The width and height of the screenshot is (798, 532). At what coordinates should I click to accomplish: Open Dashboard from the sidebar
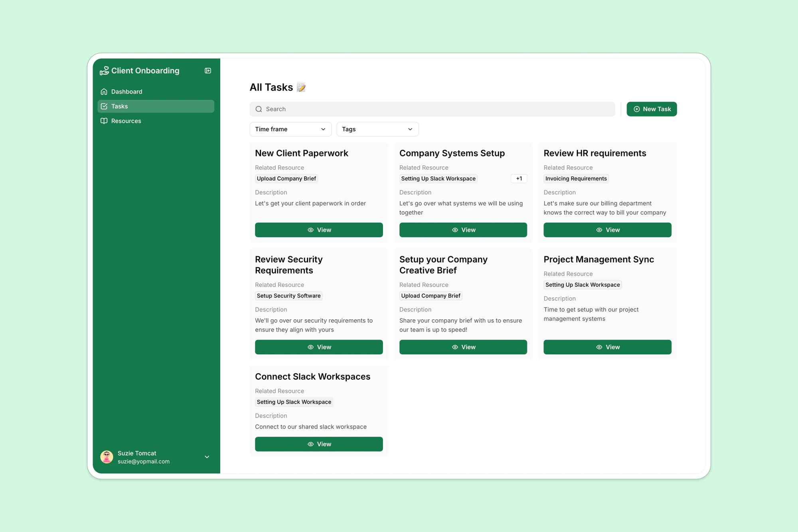[x=156, y=92]
